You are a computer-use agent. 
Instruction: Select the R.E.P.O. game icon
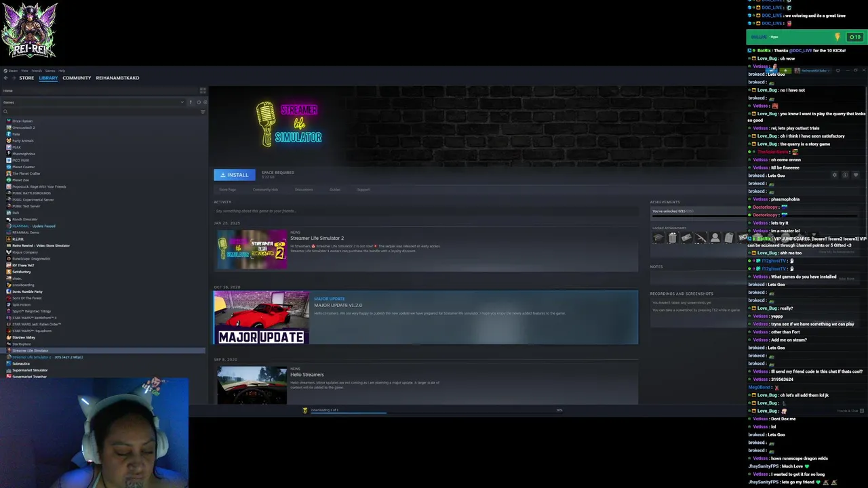(x=8, y=239)
